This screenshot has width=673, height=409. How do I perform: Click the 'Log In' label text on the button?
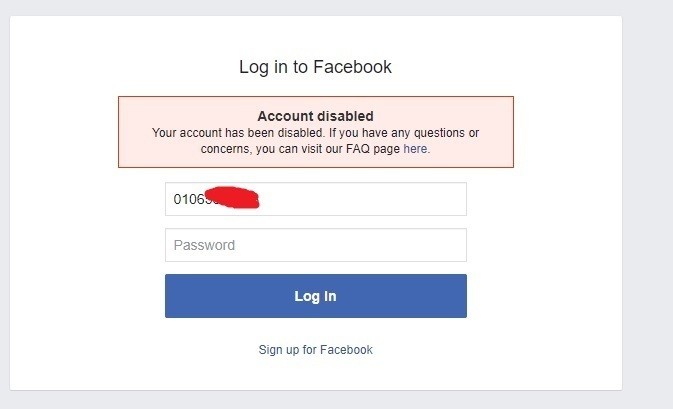(315, 296)
